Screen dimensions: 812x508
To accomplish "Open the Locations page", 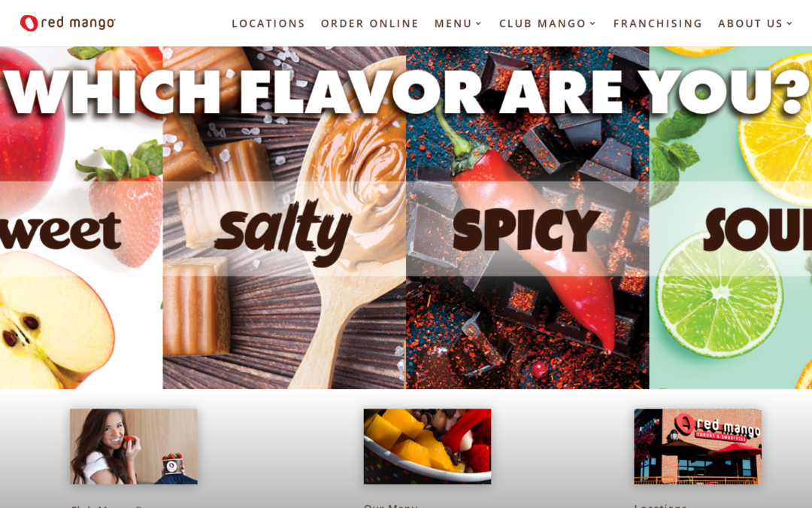I will click(268, 23).
